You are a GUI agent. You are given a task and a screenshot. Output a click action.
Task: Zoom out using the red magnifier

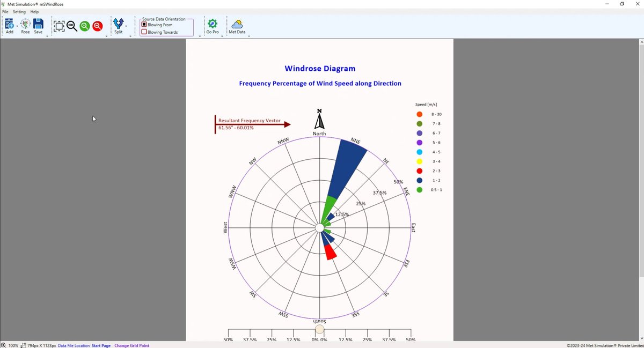[x=97, y=26]
